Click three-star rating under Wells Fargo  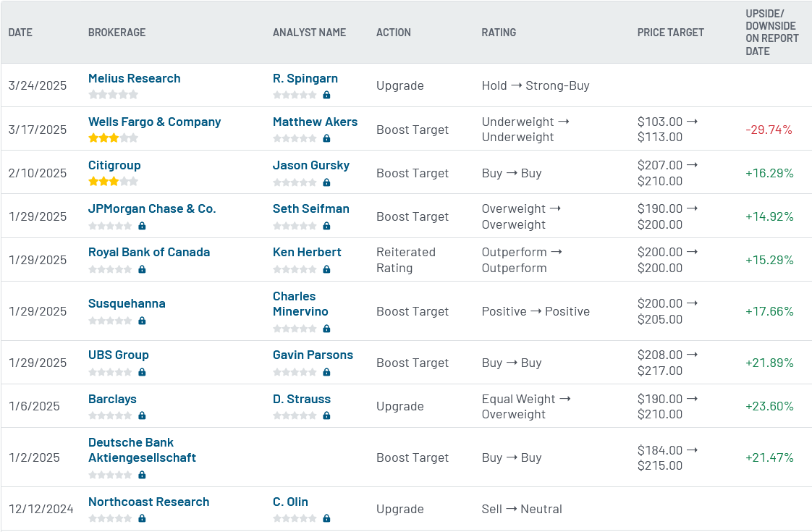pyautogui.click(x=114, y=138)
